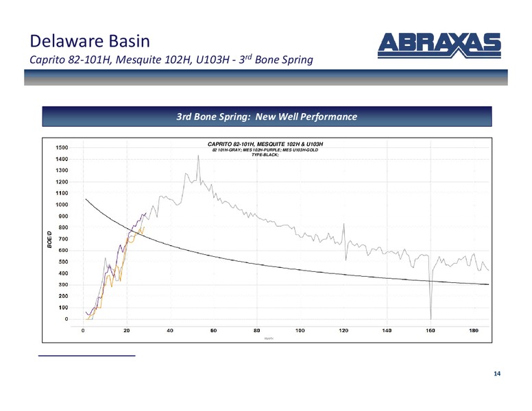532x411 pixels.
Task: Click y-axis value 500
Action: coord(63,262)
